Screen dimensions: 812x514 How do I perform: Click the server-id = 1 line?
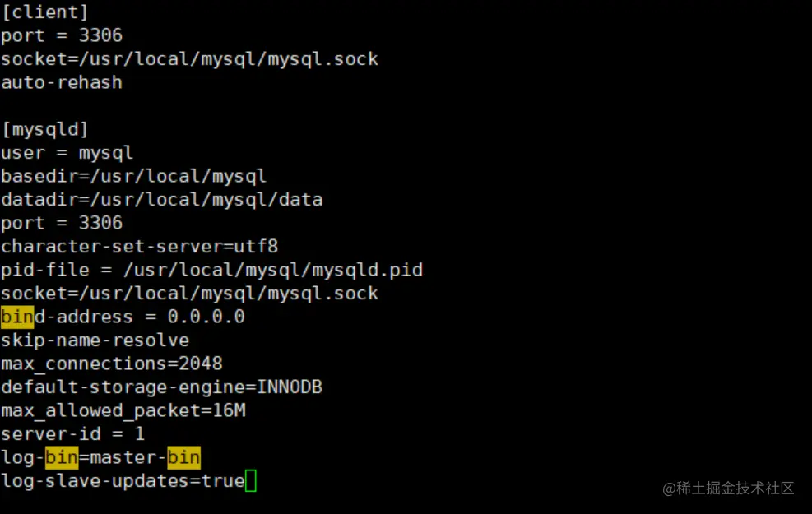[x=72, y=433]
